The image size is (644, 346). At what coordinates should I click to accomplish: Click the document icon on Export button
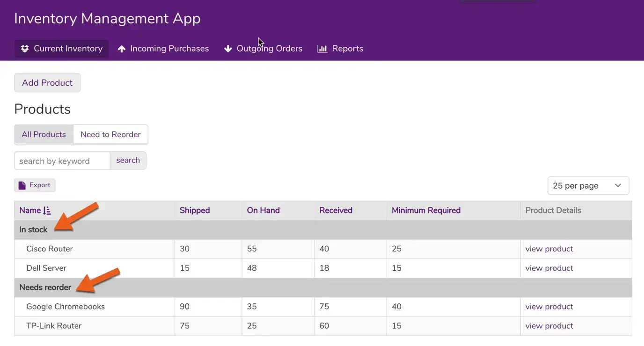[22, 185]
